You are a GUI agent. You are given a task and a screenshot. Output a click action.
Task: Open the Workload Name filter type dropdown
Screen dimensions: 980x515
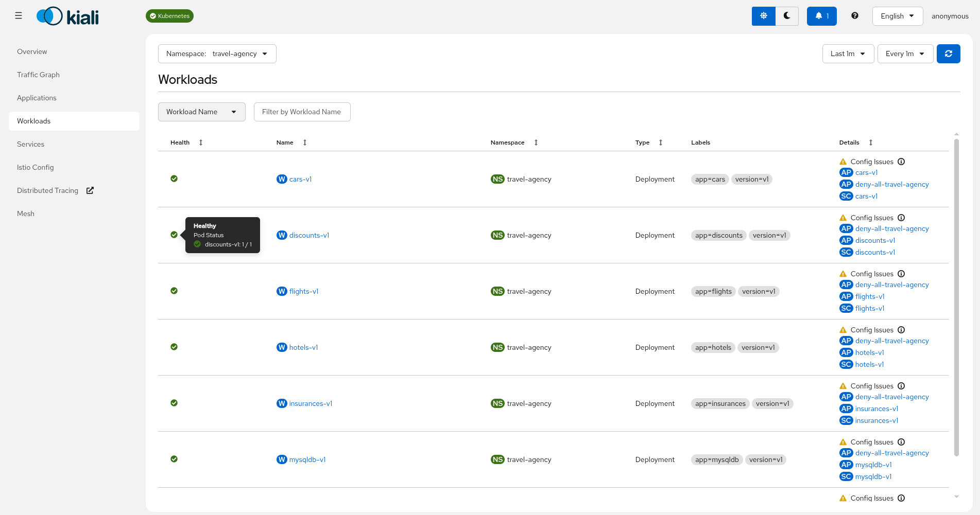[x=201, y=112]
